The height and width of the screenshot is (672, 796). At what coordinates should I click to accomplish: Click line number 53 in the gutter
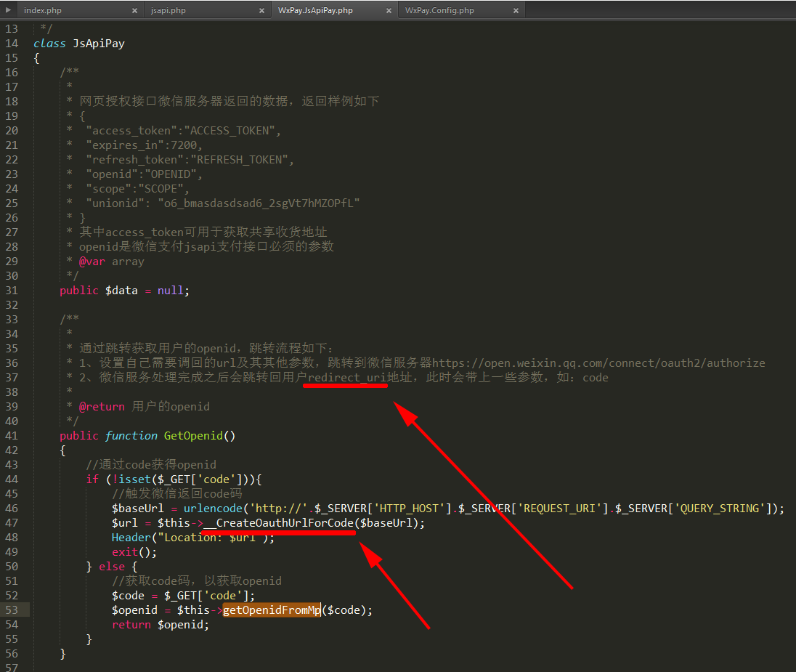[12, 610]
